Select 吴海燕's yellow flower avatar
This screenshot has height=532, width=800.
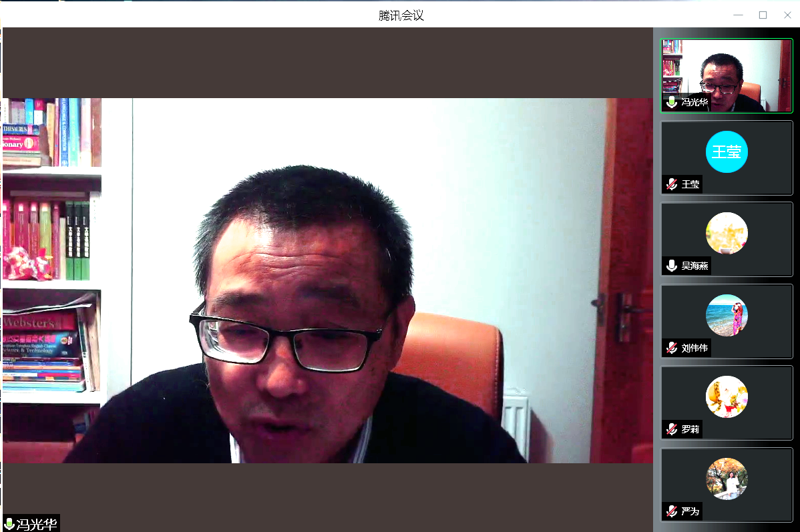point(727,233)
